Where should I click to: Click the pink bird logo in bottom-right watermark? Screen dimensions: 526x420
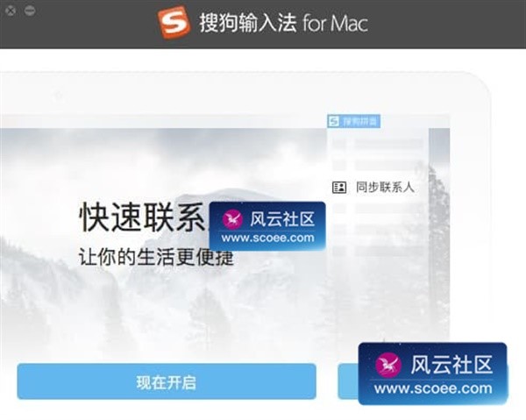(x=388, y=365)
